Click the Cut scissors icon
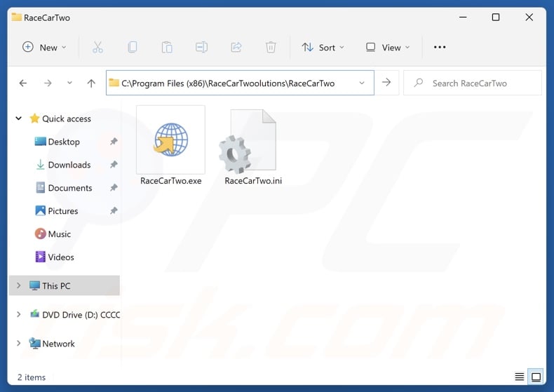This screenshot has width=554, height=392. point(98,47)
